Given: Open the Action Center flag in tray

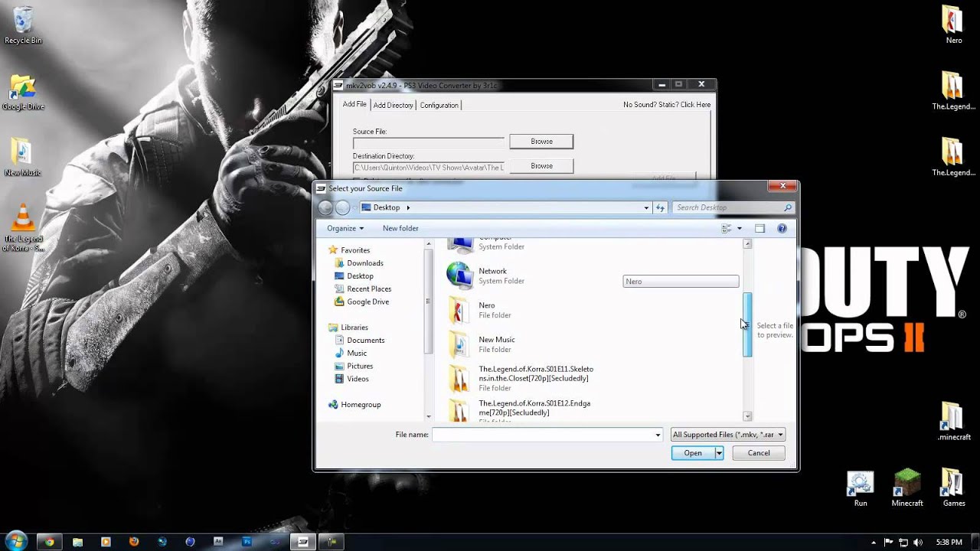Looking at the screenshot, I should (887, 543).
